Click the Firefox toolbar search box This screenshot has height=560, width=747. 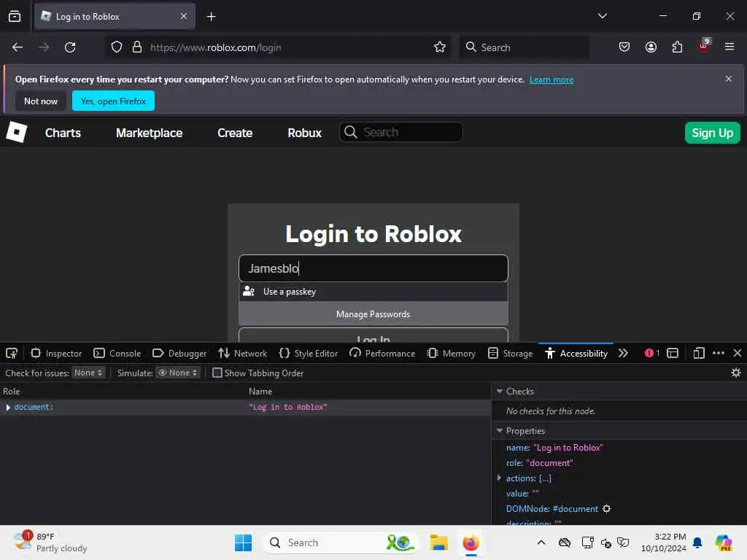click(524, 47)
